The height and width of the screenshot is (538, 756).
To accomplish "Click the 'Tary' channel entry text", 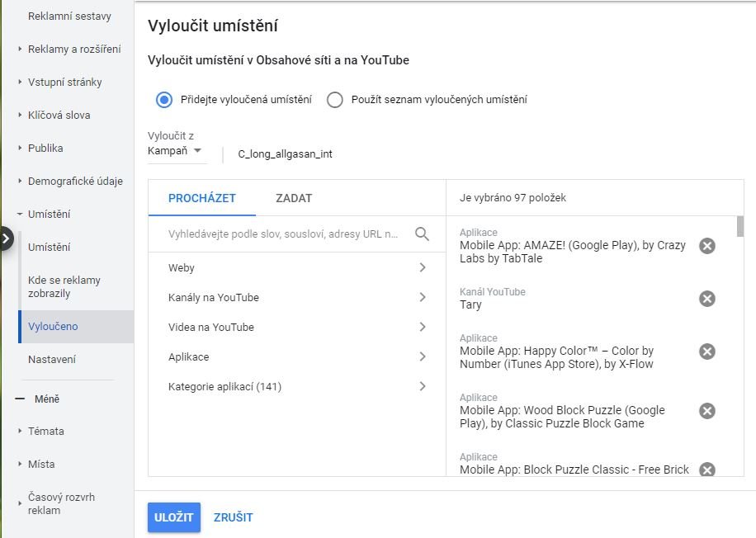I will point(470,304).
